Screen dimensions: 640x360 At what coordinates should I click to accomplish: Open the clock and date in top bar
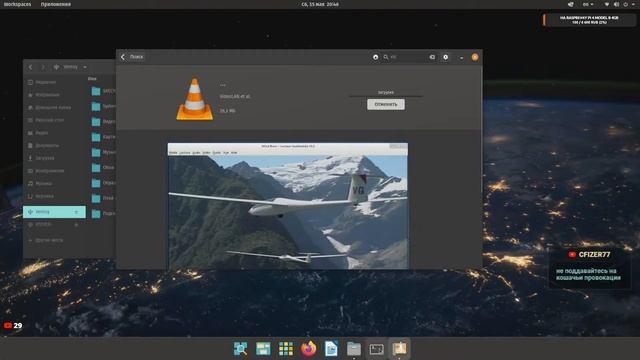(320, 4)
